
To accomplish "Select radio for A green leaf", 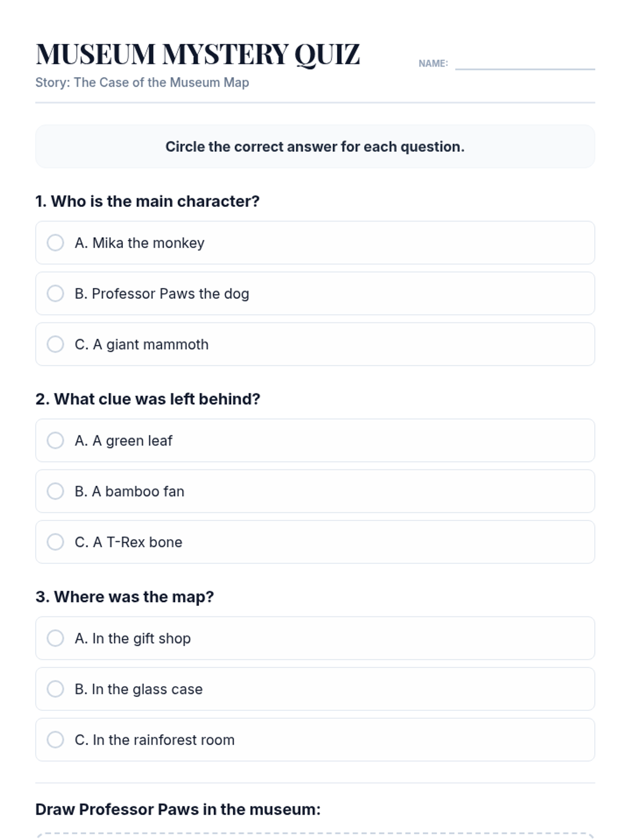I will coord(55,440).
